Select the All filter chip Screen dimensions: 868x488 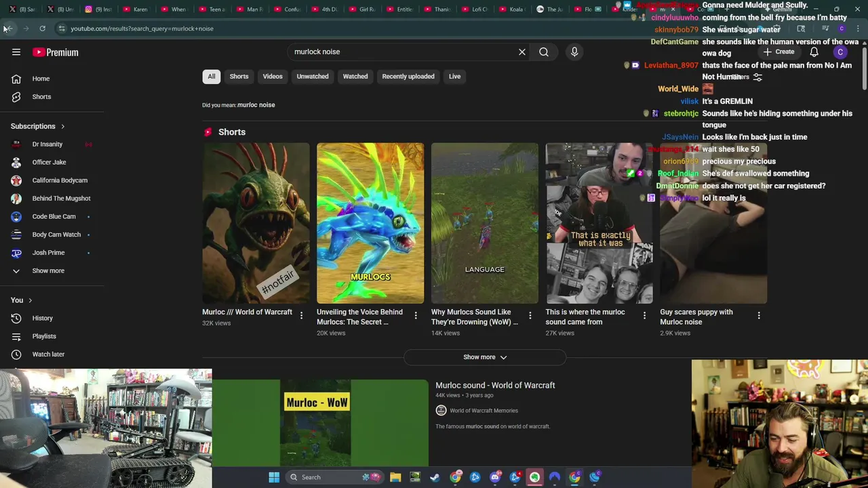pos(211,77)
